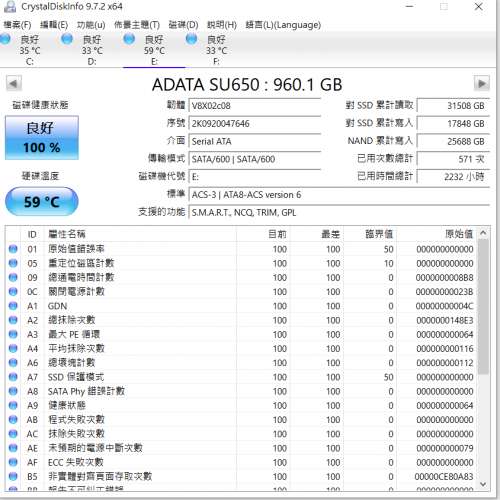Viewport: 500px width, 500px height.
Task: Click features field S.M.A.R.T., NCQ, TRIM, GPL
Action: pos(339,212)
